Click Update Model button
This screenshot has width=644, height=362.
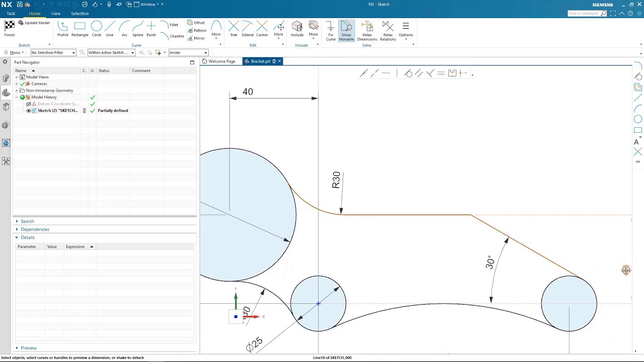click(x=34, y=23)
